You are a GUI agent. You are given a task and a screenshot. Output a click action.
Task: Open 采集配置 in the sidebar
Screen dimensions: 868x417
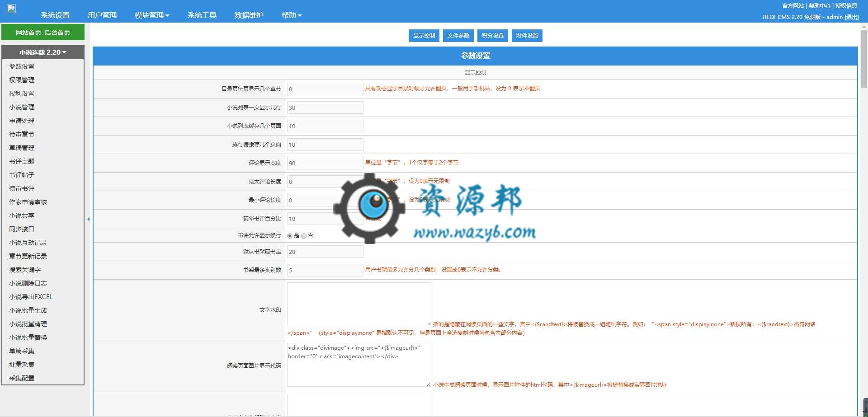[22, 378]
